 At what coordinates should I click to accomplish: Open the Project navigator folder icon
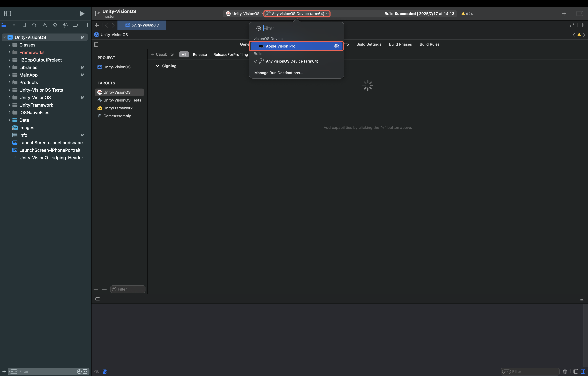point(4,25)
